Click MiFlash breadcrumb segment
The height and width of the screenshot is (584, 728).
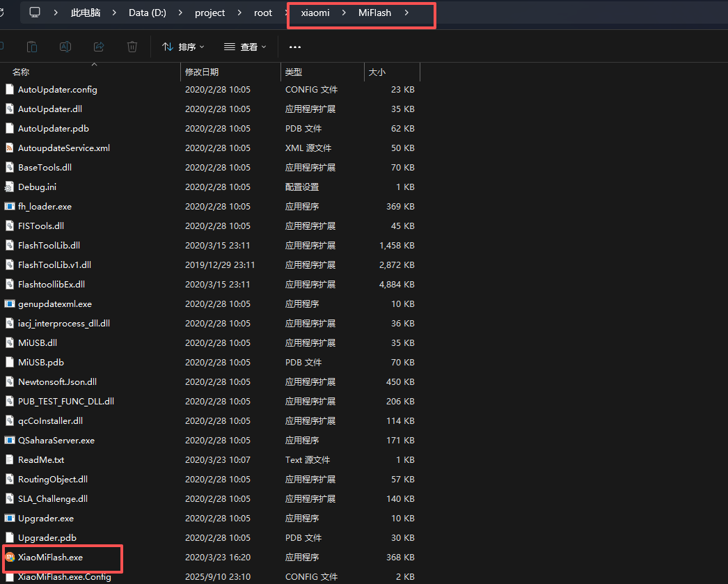[374, 13]
